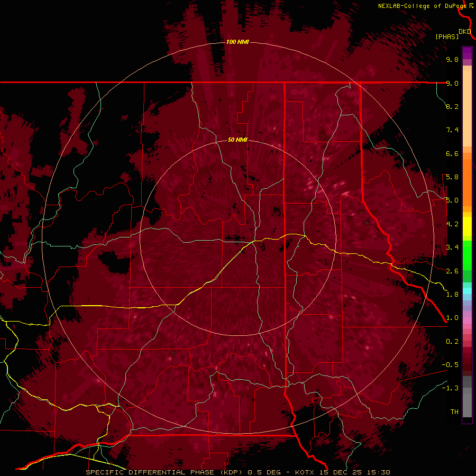The width and height of the screenshot is (476, 476).
Task: Click the cyan segment of color bar
Action: tap(467, 291)
